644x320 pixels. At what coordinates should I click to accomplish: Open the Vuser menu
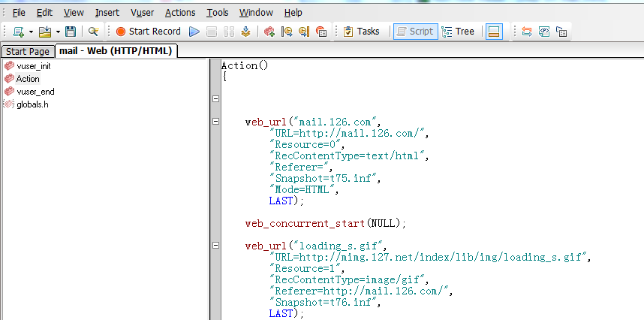click(142, 13)
